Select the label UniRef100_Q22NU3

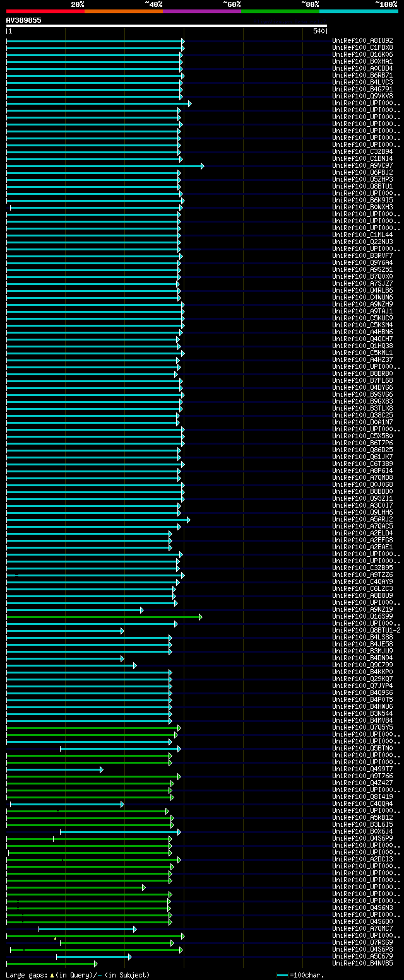362,242
